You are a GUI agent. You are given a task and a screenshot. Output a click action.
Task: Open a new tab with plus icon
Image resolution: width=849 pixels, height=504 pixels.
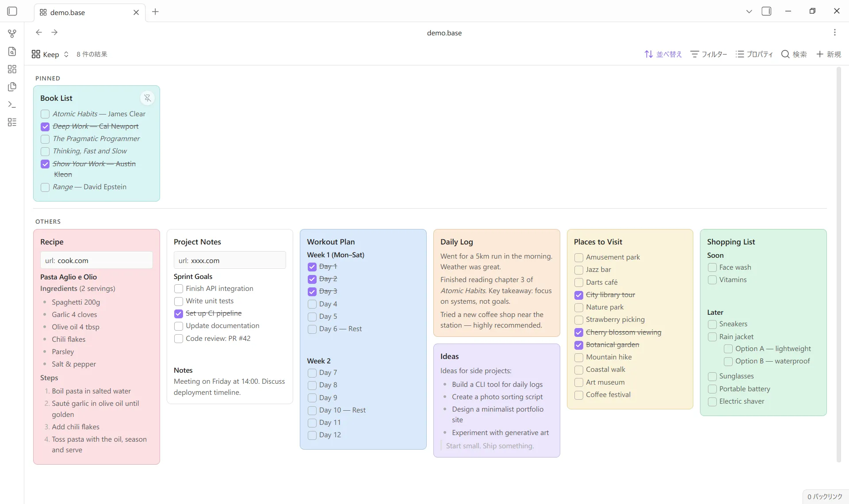point(155,12)
